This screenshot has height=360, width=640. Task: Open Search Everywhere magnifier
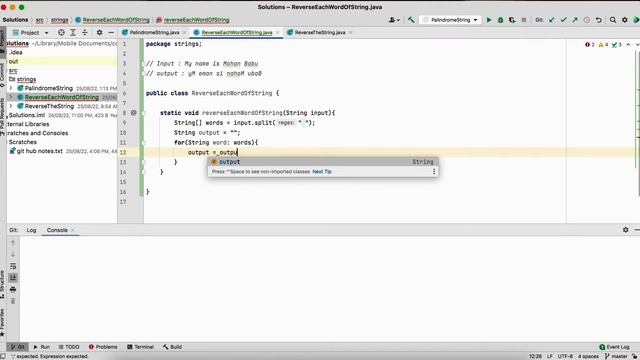[x=613, y=20]
